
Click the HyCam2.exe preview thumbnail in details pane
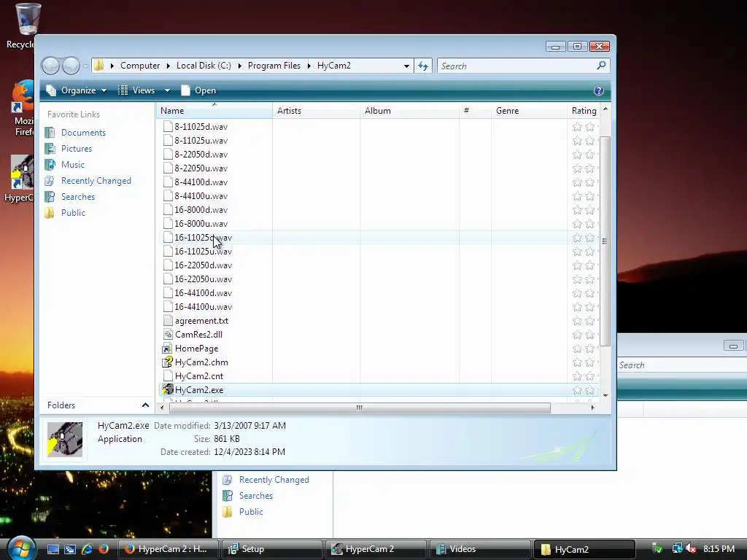click(x=65, y=439)
